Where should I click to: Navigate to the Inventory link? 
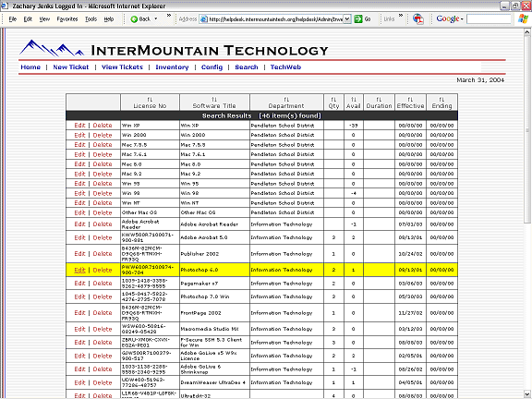(172, 67)
